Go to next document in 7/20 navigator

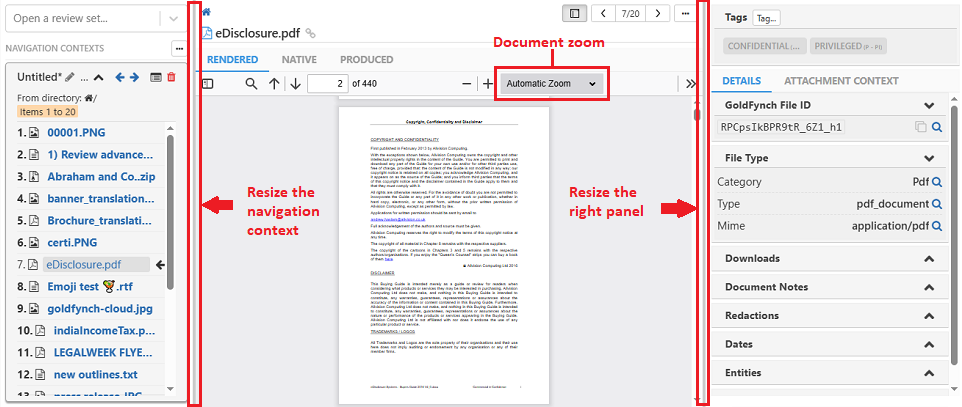point(658,13)
